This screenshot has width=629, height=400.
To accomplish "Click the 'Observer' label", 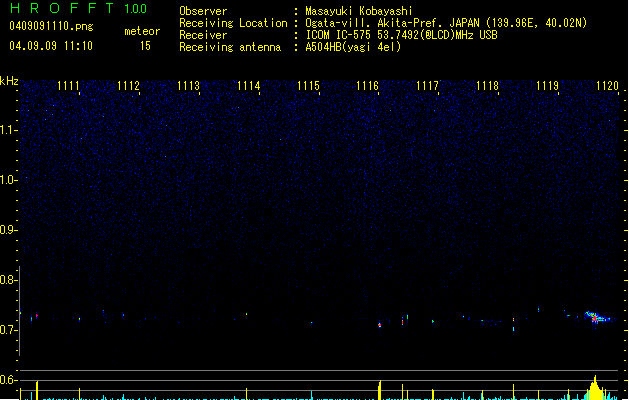I will pyautogui.click(x=203, y=11).
